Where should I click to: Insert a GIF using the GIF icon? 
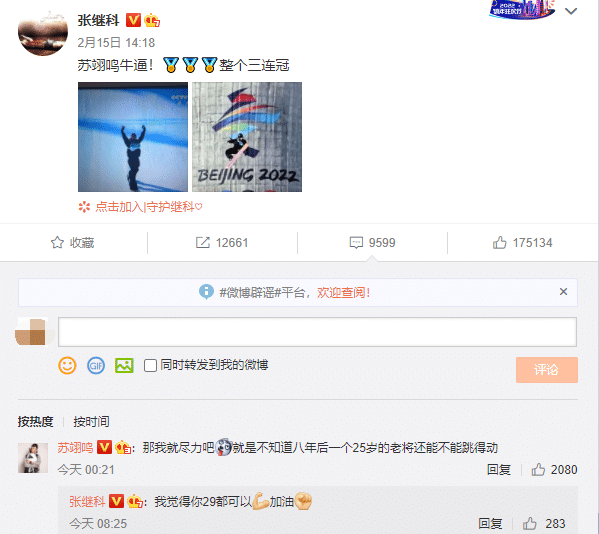coord(96,366)
